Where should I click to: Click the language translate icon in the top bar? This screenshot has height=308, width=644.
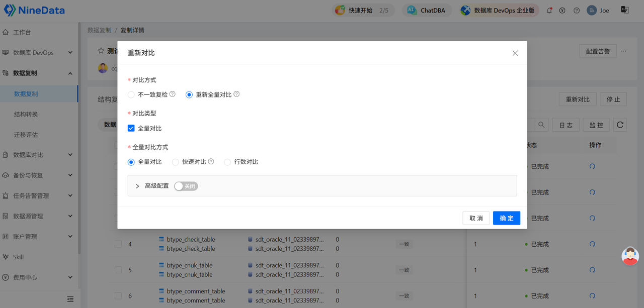625,10
